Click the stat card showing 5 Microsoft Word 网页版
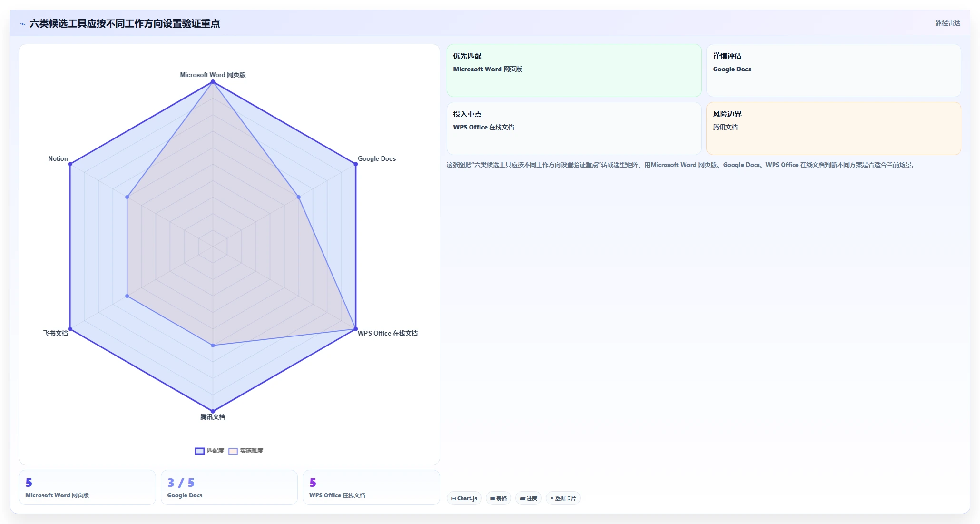Viewport: 980px width, 524px height. tap(87, 487)
